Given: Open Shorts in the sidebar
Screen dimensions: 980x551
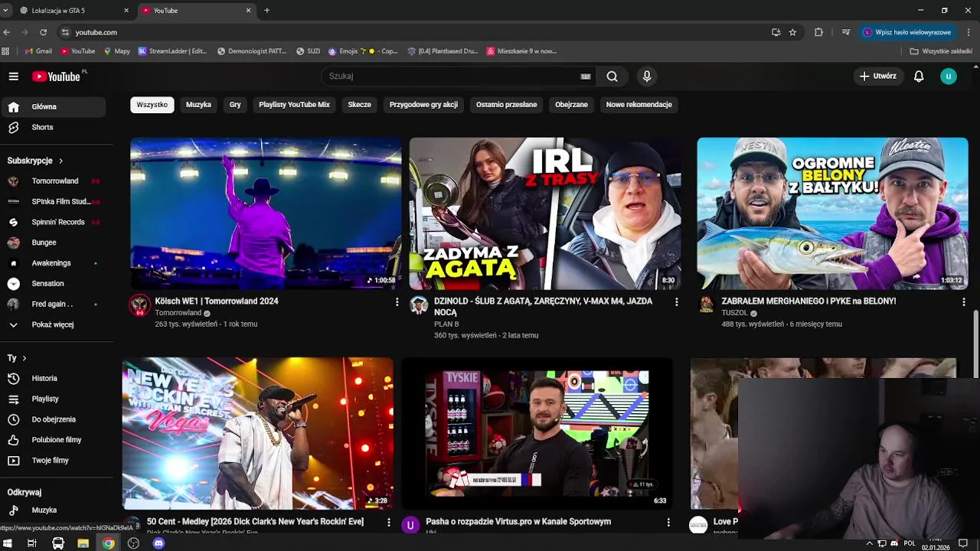Looking at the screenshot, I should 53,127.
